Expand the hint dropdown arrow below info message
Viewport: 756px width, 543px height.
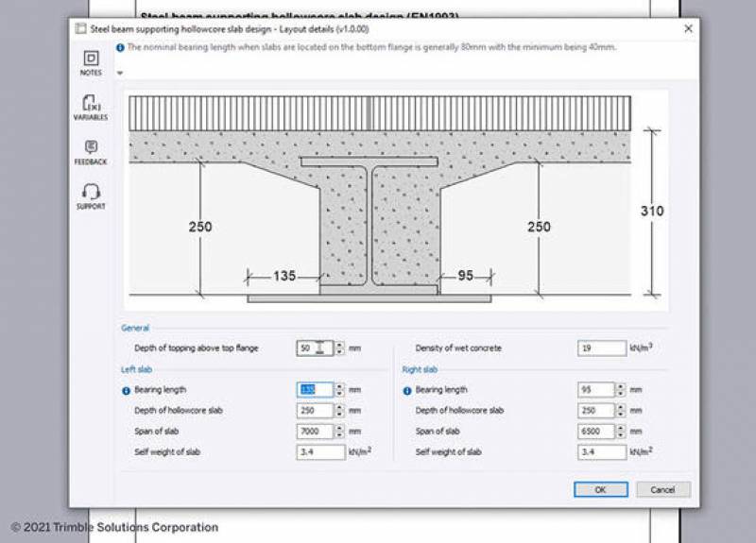coord(120,73)
